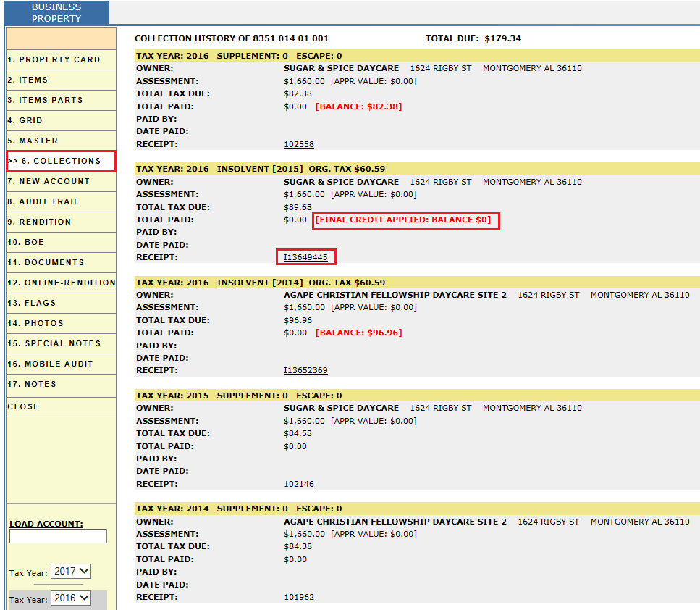Go to the BOE page
Screen dimensions: 700x610
pyautogui.click(x=61, y=242)
